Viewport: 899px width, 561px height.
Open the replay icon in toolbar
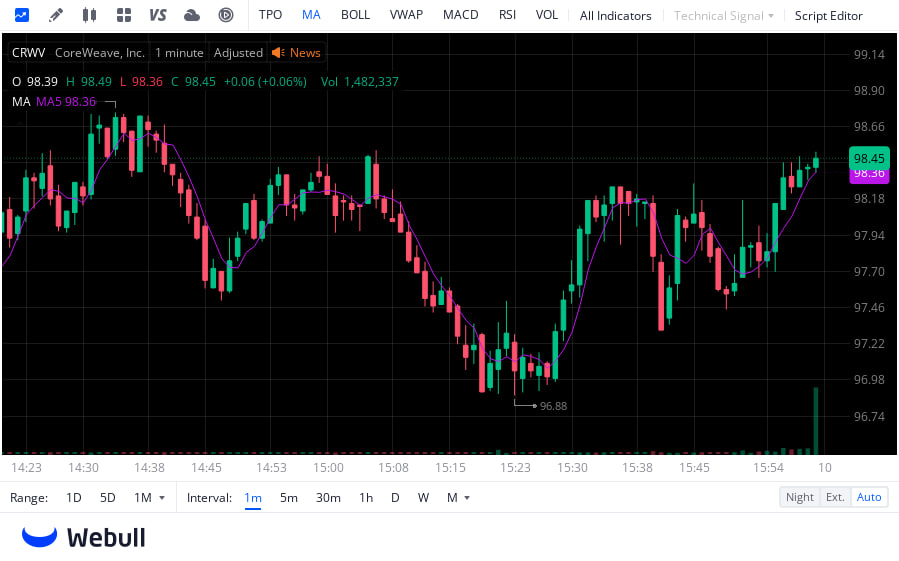pyautogui.click(x=226, y=15)
